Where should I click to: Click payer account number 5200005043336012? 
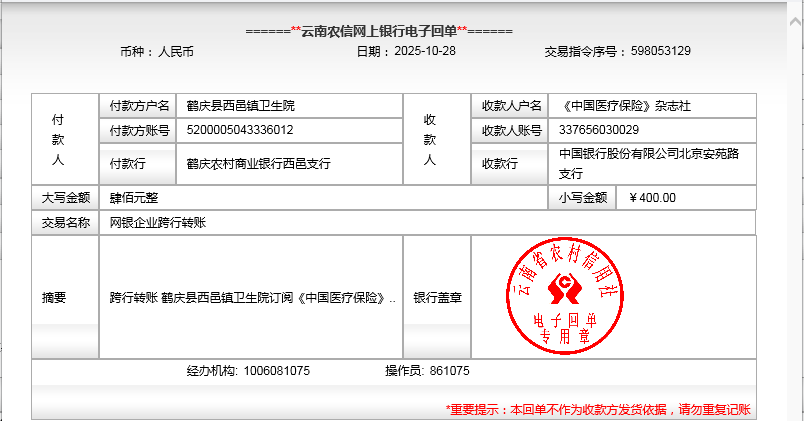pos(240,130)
